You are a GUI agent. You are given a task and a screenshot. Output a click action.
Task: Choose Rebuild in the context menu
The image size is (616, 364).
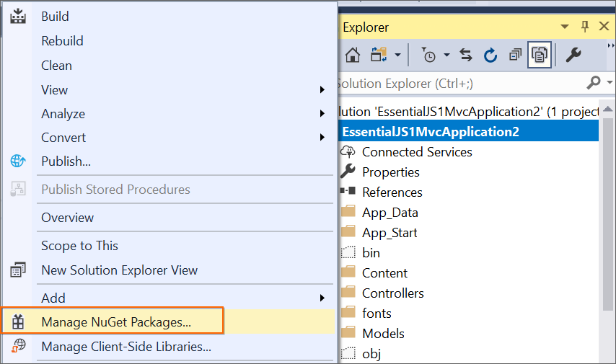click(x=169, y=41)
